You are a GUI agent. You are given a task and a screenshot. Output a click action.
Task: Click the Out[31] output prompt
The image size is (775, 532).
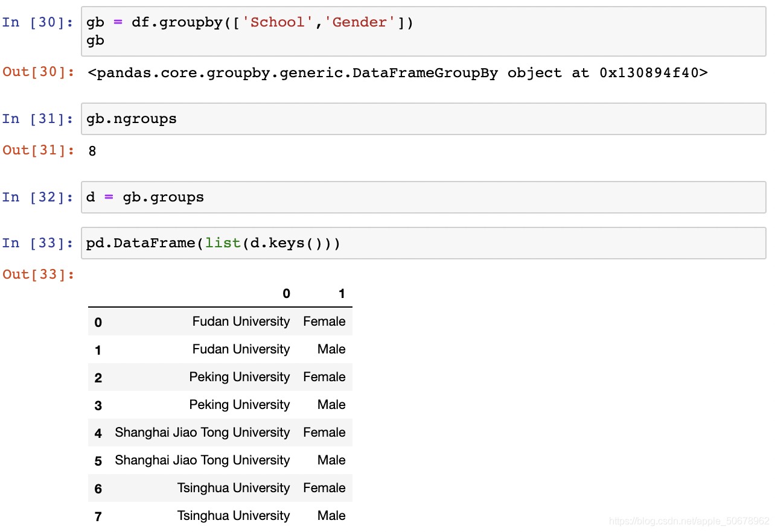click(x=39, y=150)
